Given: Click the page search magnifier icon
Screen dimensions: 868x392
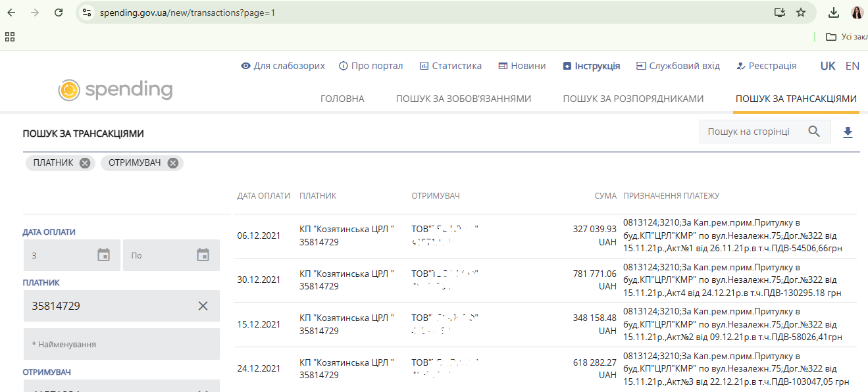Looking at the screenshot, I should pyautogui.click(x=814, y=132).
